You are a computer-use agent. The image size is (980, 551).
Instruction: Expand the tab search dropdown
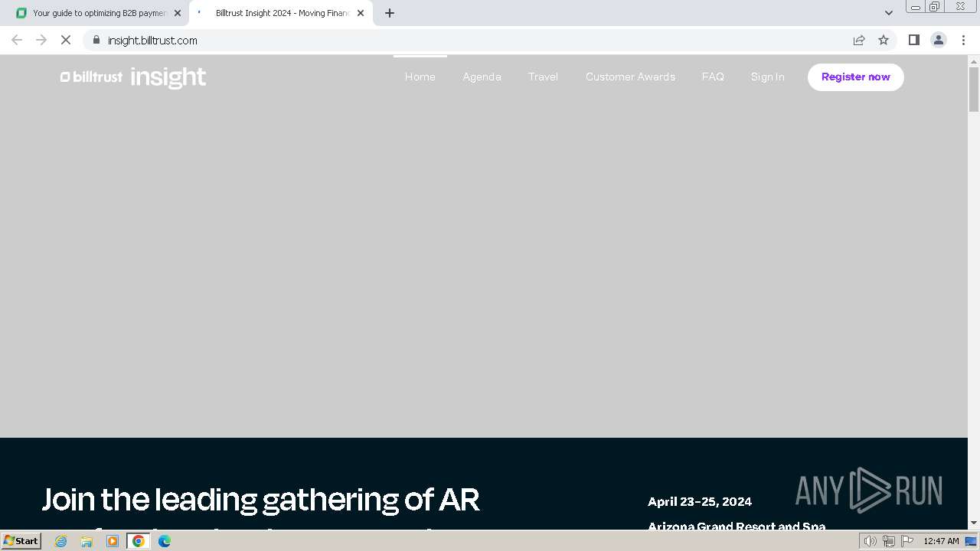888,13
